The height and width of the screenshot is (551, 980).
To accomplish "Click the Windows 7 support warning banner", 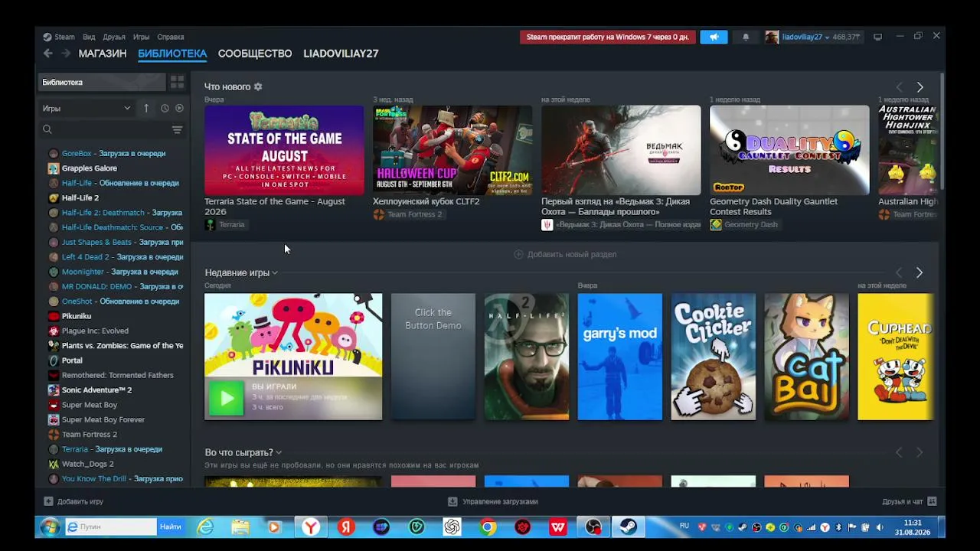I will point(607,37).
